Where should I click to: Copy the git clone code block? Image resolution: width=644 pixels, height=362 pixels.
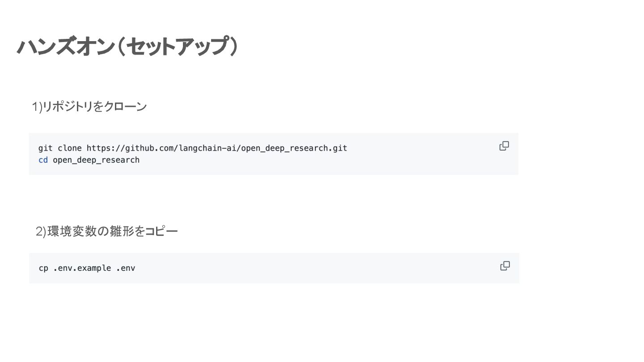(504, 146)
